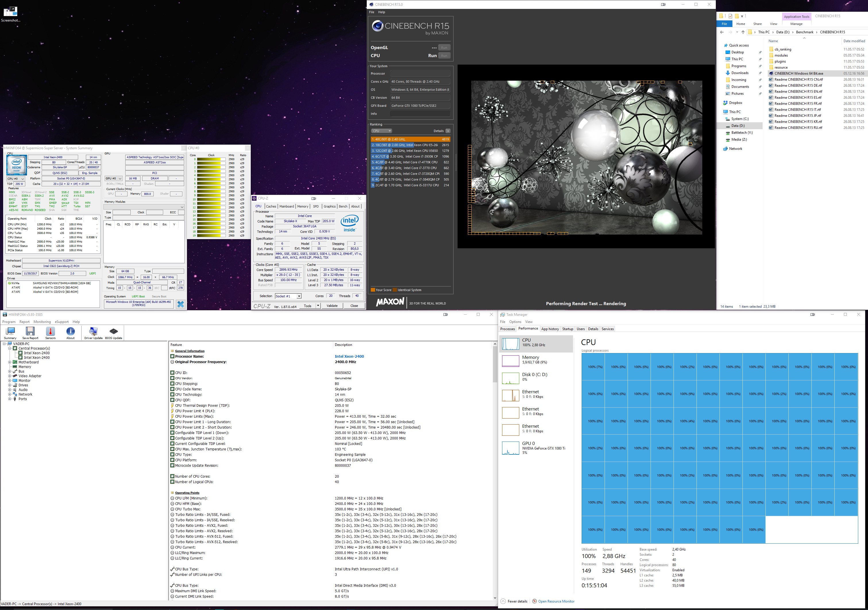Image resolution: width=868 pixels, height=610 pixels.
Task: Select Disk 0 (C: D:) in Task Manager
Action: click(536, 378)
